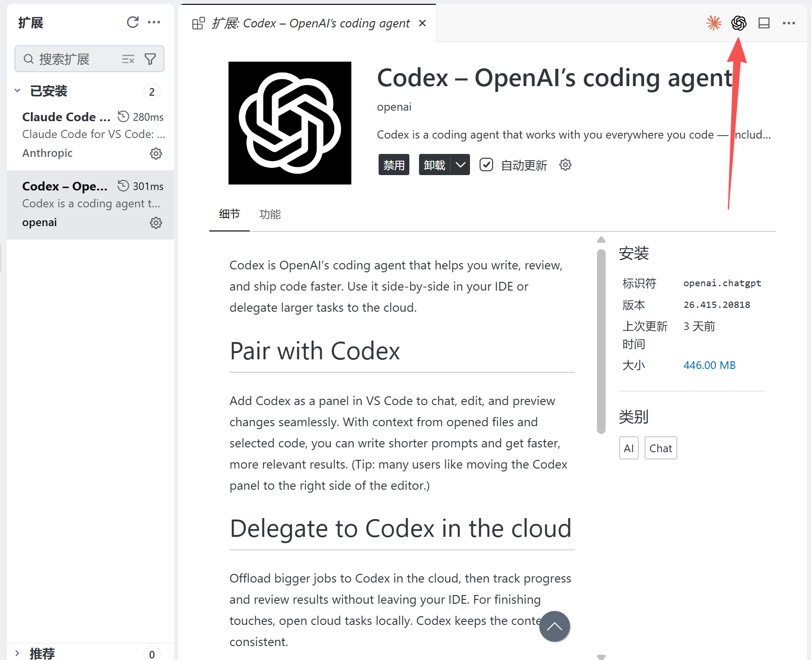Image resolution: width=812 pixels, height=660 pixels.
Task: Click the scrollbar up arrow
Action: 601,239
